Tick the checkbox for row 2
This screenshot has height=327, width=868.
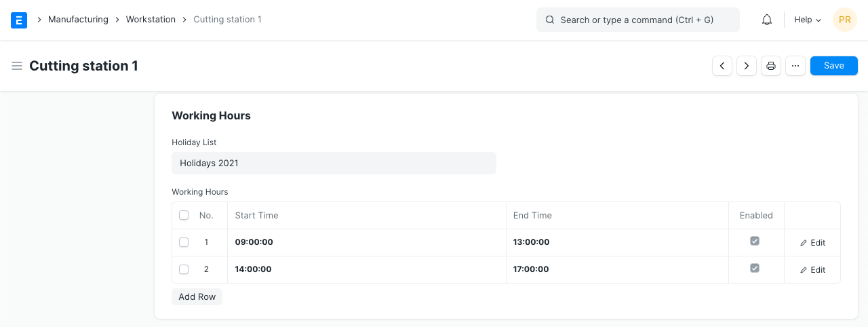pyautogui.click(x=184, y=269)
